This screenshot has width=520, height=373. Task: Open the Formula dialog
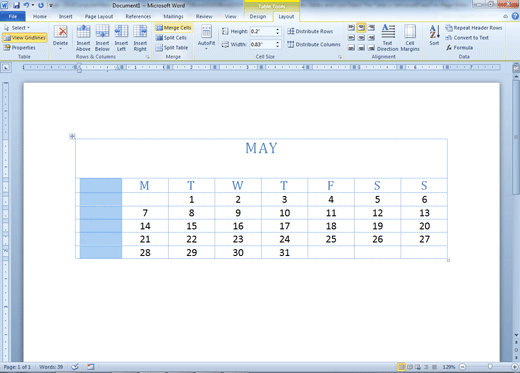pyautogui.click(x=459, y=48)
